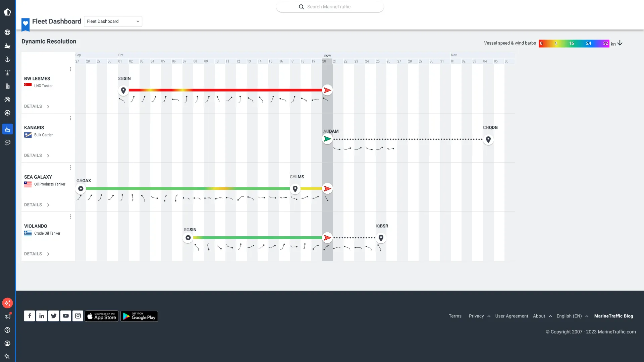Click the vessel speed color scale legend

[573, 43]
